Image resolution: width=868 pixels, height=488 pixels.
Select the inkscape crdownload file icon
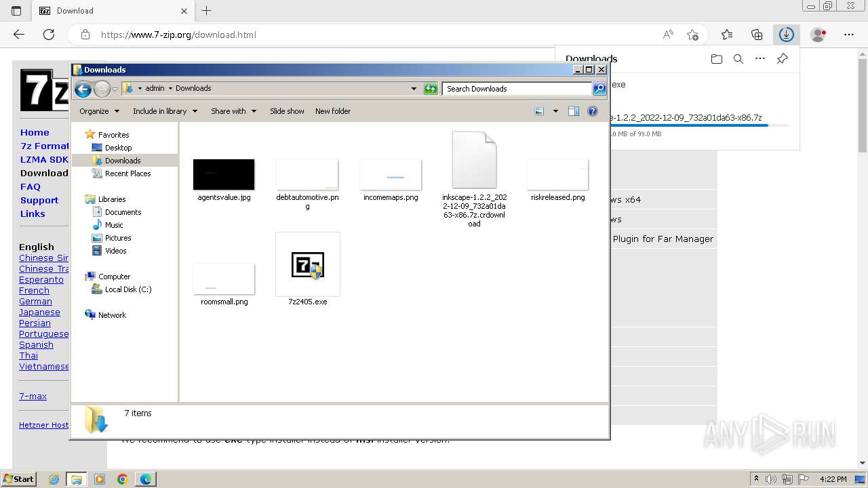(474, 160)
